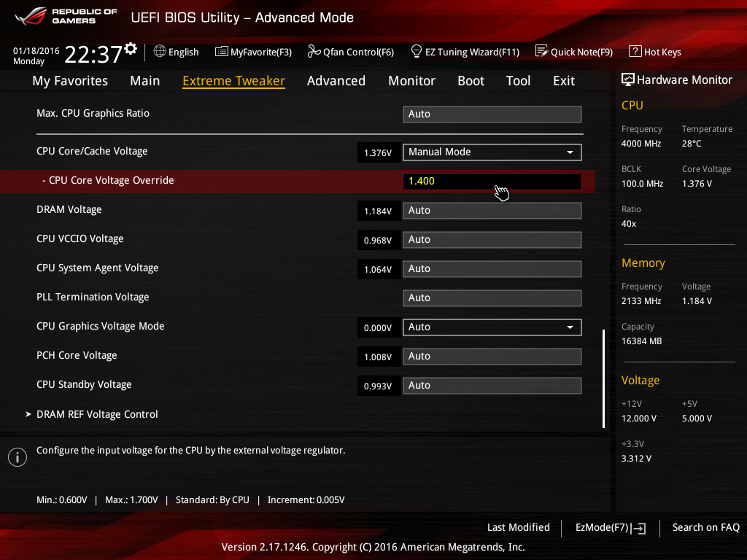Click the 0.993V standby voltage readout
The width and height of the screenshot is (747, 560).
378,386
